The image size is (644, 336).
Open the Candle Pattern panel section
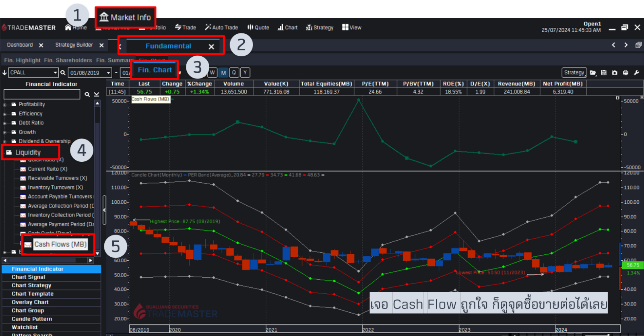[51, 319]
